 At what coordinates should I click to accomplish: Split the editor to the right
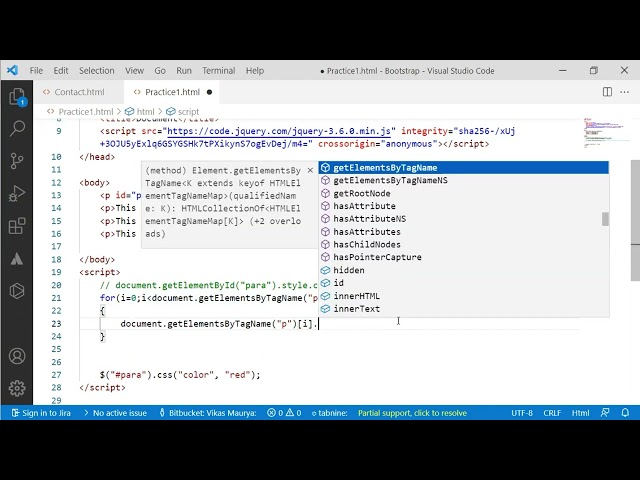point(607,92)
